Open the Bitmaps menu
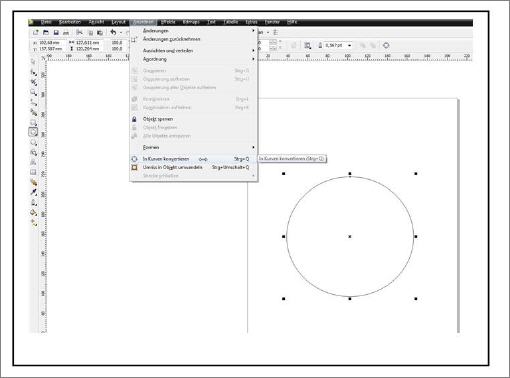This screenshot has width=510, height=378. [x=191, y=22]
